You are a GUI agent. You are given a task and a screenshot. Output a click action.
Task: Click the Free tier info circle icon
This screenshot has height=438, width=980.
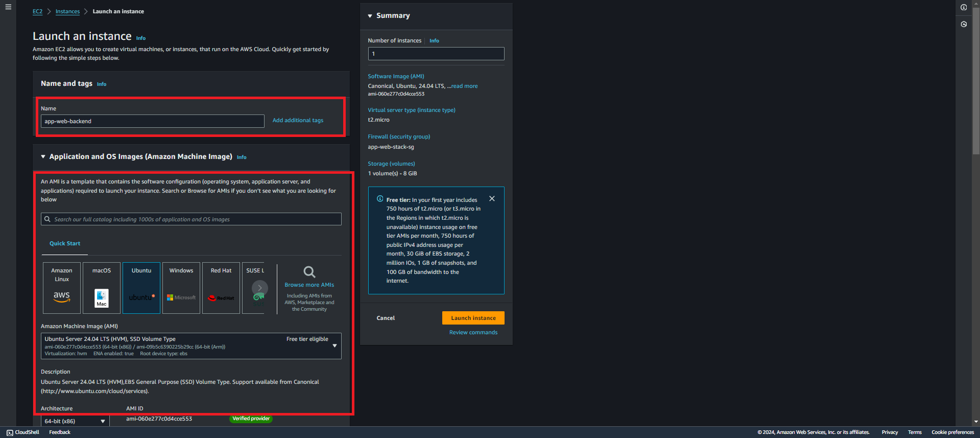click(380, 199)
